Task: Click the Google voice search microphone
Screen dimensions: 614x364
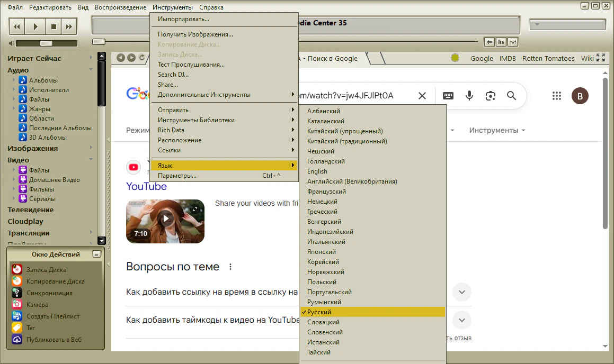Action: (469, 95)
